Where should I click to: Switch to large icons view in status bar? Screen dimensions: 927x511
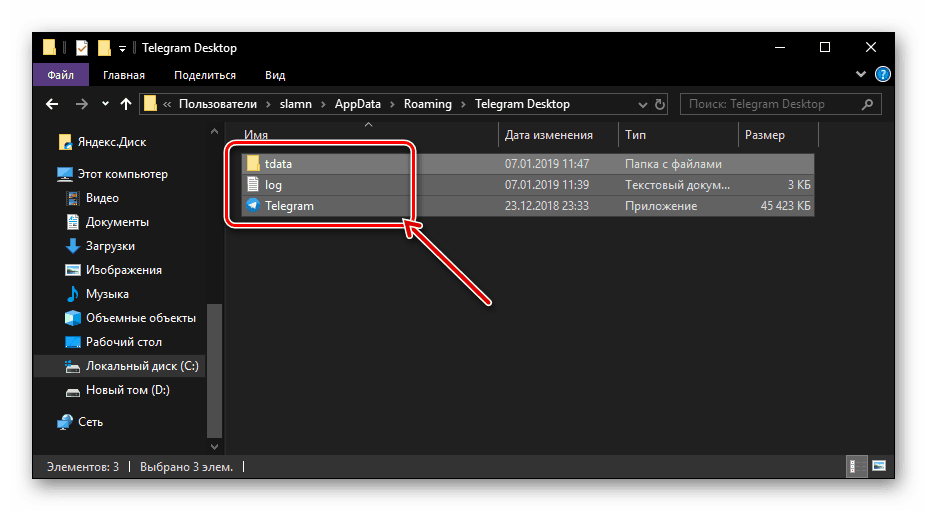(x=879, y=467)
